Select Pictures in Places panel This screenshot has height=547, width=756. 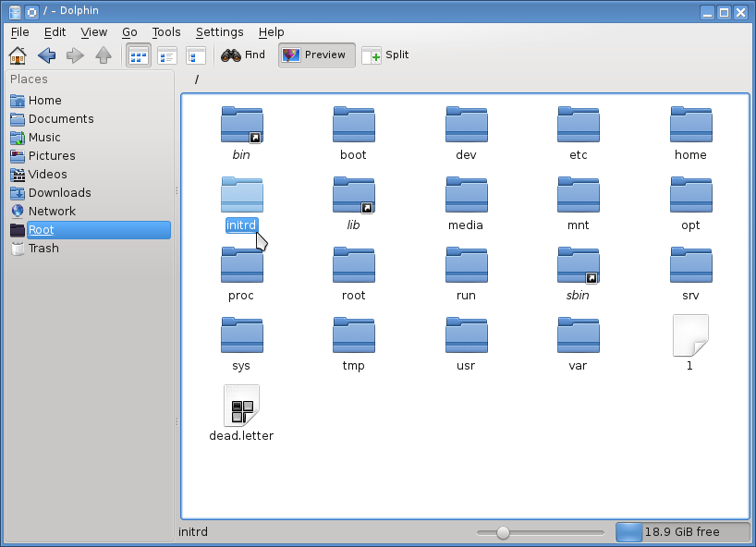(x=90, y=155)
